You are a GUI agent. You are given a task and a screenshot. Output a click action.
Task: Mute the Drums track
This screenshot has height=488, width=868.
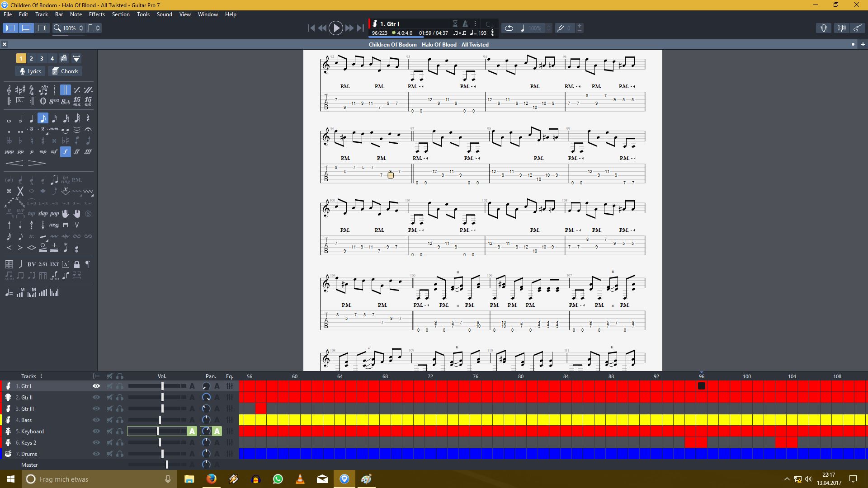[109, 454]
